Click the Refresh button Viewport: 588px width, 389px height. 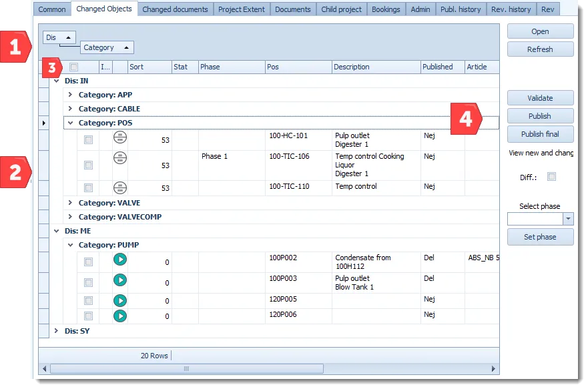click(x=541, y=49)
